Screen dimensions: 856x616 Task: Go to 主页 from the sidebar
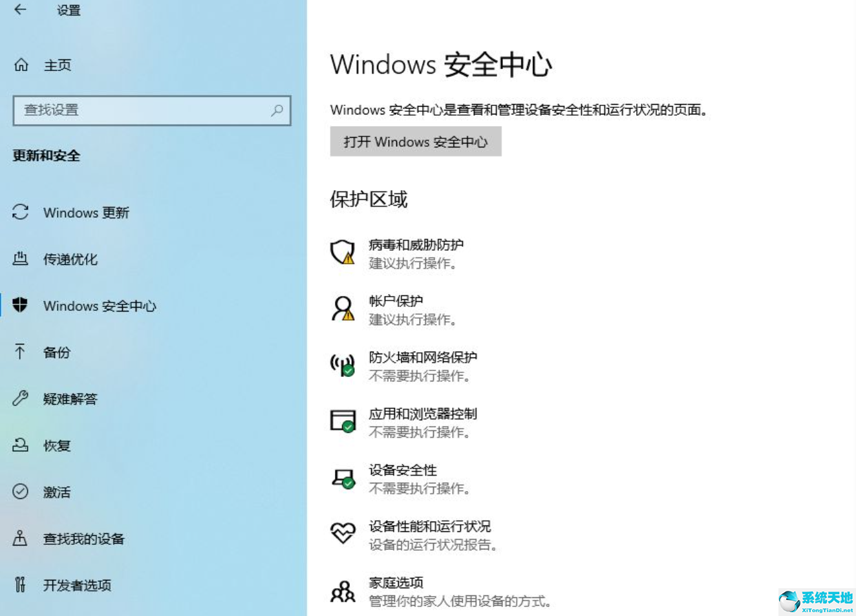click(x=58, y=65)
